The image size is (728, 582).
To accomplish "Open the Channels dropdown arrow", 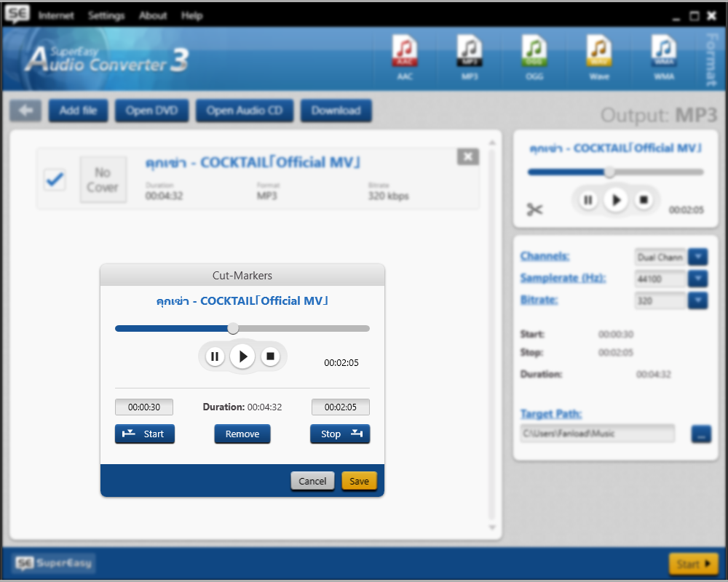I will point(698,257).
